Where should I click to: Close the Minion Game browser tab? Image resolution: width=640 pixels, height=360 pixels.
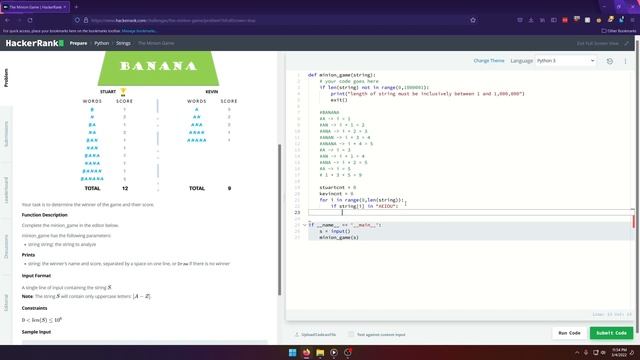(65, 7)
